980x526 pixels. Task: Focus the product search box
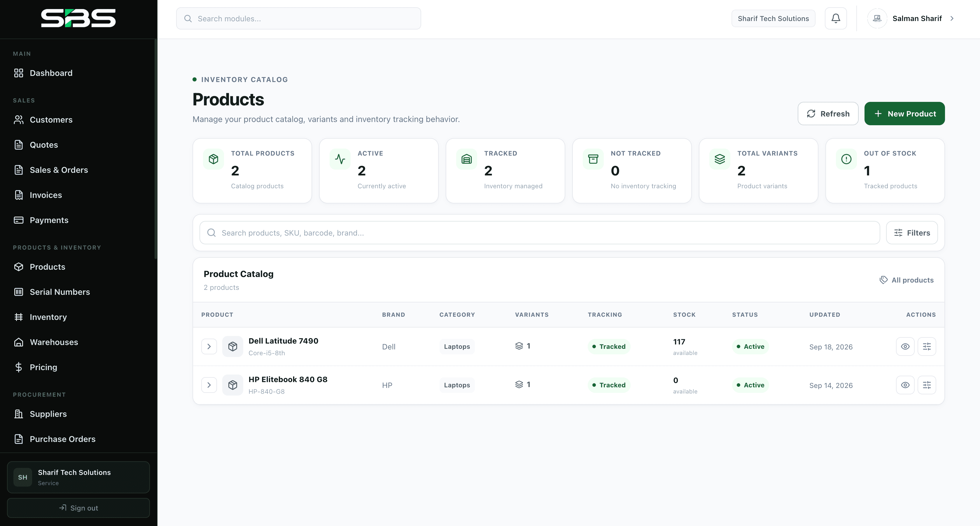click(x=540, y=233)
